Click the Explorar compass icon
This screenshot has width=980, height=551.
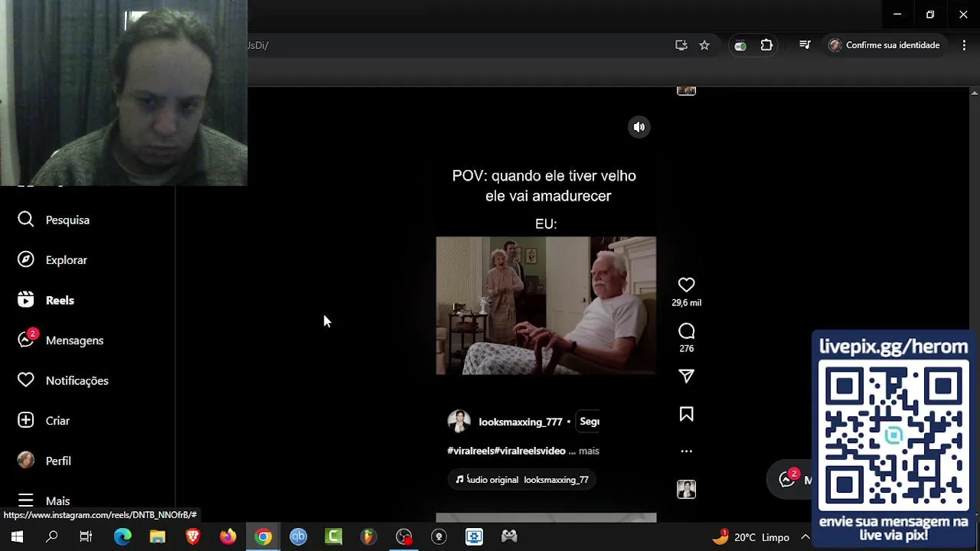(26, 259)
